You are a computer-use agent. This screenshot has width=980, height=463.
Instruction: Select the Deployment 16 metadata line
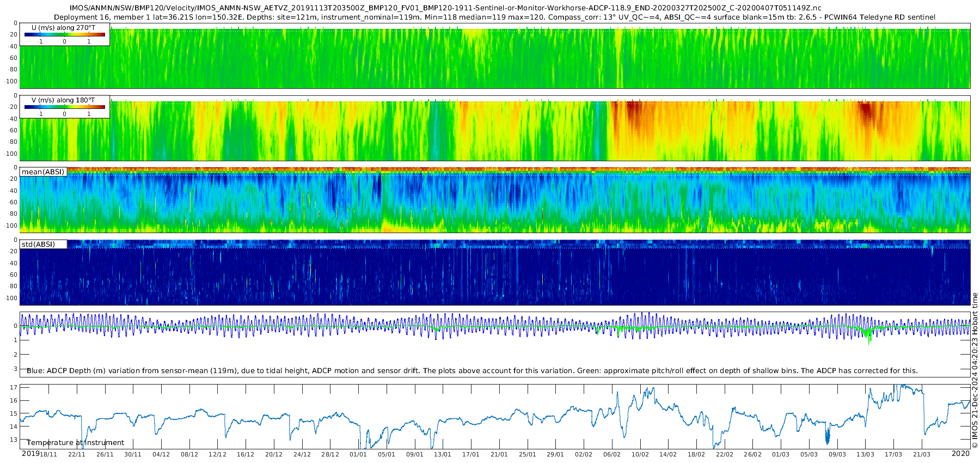click(494, 17)
